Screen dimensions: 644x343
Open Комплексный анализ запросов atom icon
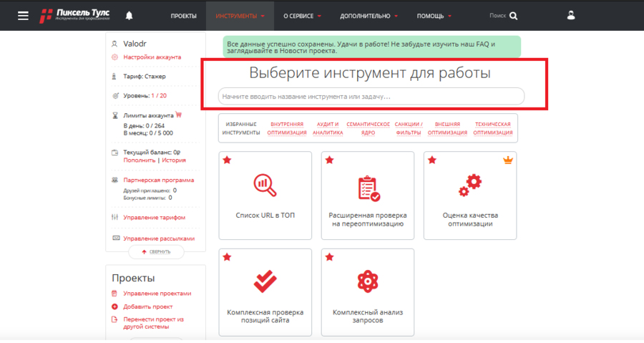(368, 281)
